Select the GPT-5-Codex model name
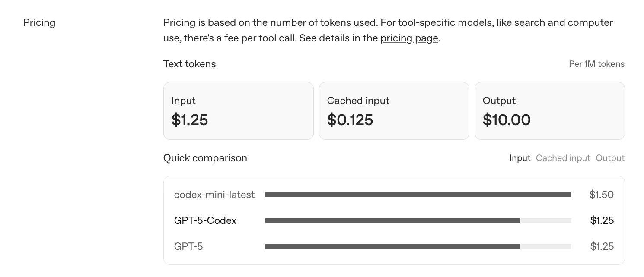644x277 pixels. click(x=205, y=220)
